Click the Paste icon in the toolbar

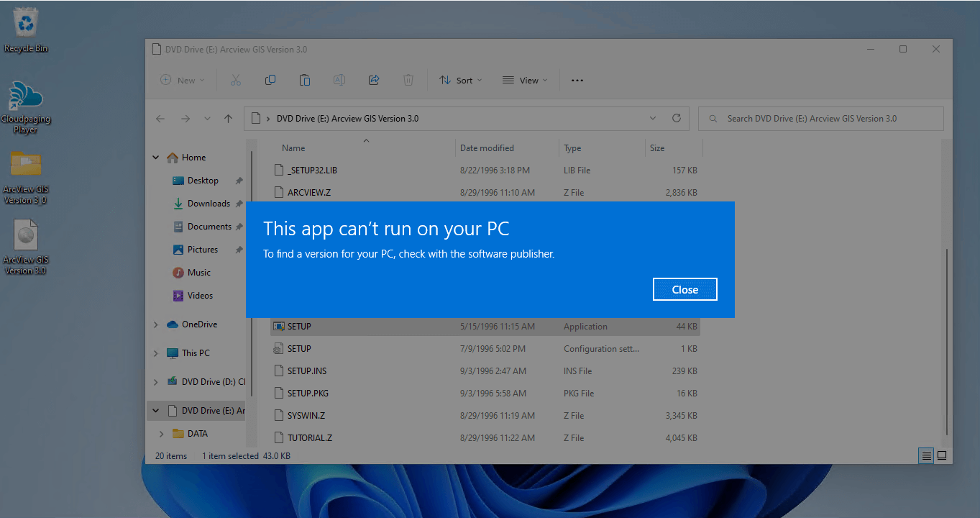pos(304,80)
